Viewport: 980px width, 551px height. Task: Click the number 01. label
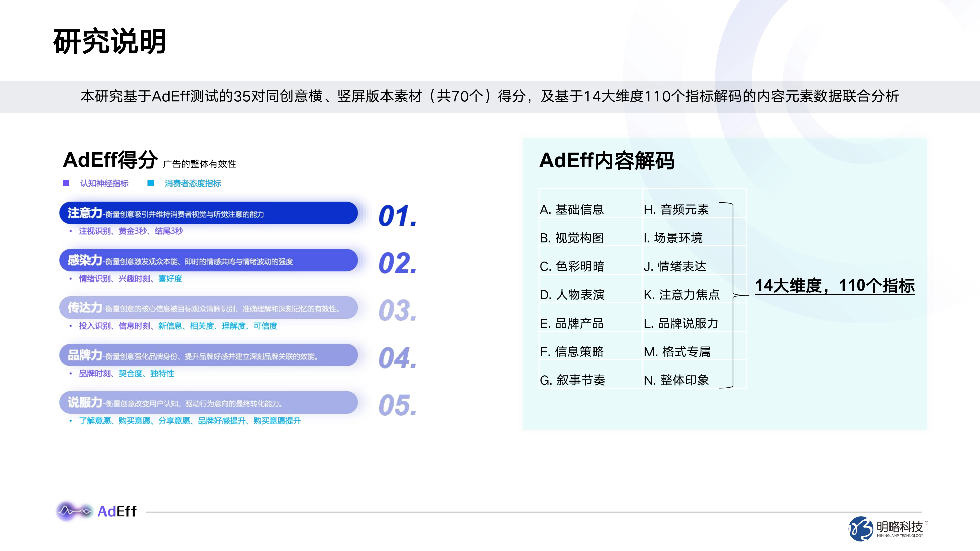pyautogui.click(x=398, y=216)
